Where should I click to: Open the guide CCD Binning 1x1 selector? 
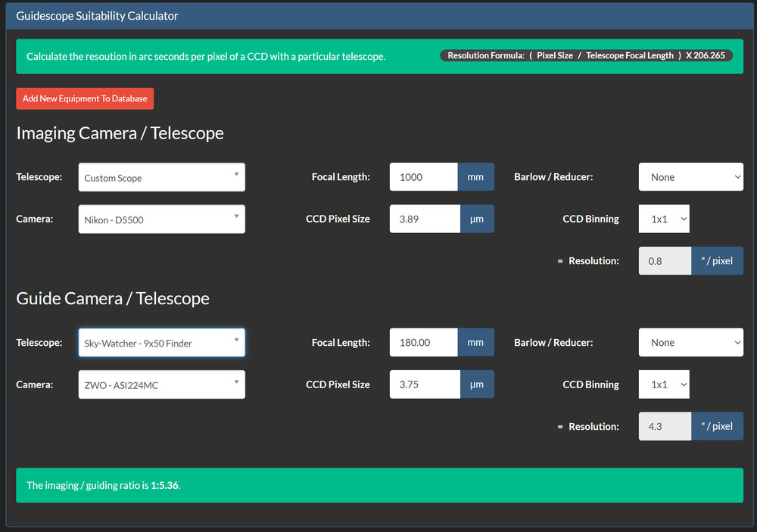click(x=664, y=384)
